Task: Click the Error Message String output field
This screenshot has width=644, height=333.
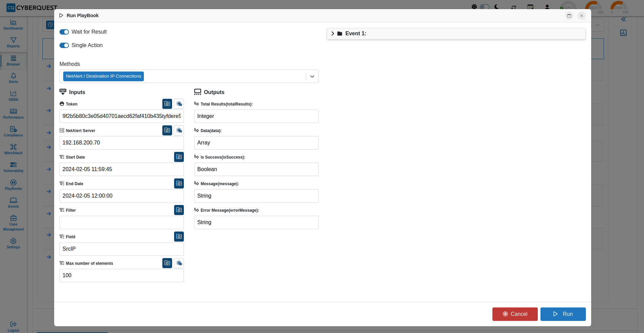Action: pos(256,222)
